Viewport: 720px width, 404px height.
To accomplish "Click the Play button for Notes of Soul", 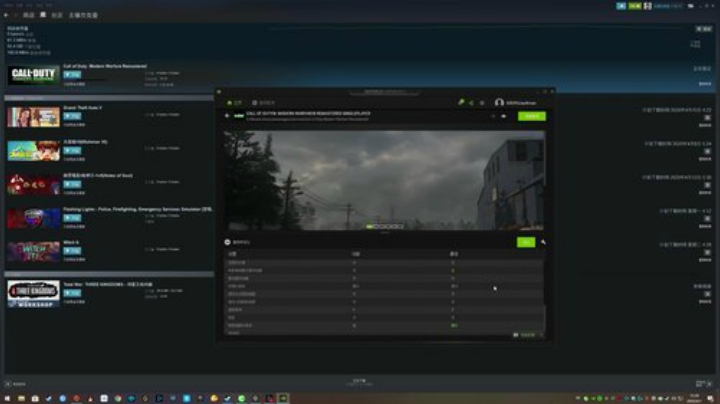I will tap(72, 184).
